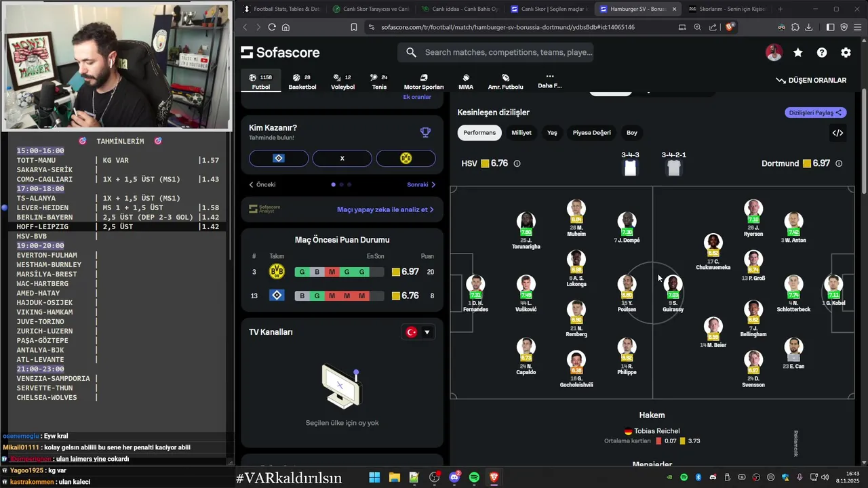The width and height of the screenshot is (868, 488).
Task: Open Düşen Oranlar odds link
Action: point(811,80)
